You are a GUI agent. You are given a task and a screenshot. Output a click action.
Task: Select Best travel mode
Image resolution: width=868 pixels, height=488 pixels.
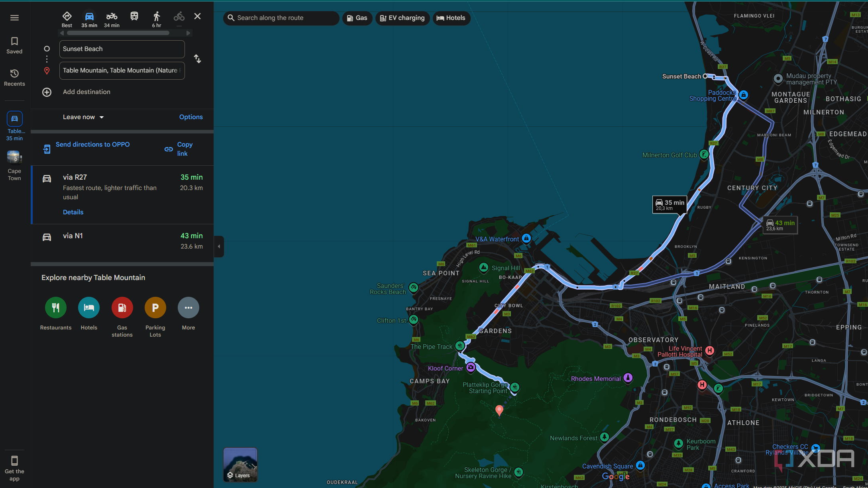(67, 19)
